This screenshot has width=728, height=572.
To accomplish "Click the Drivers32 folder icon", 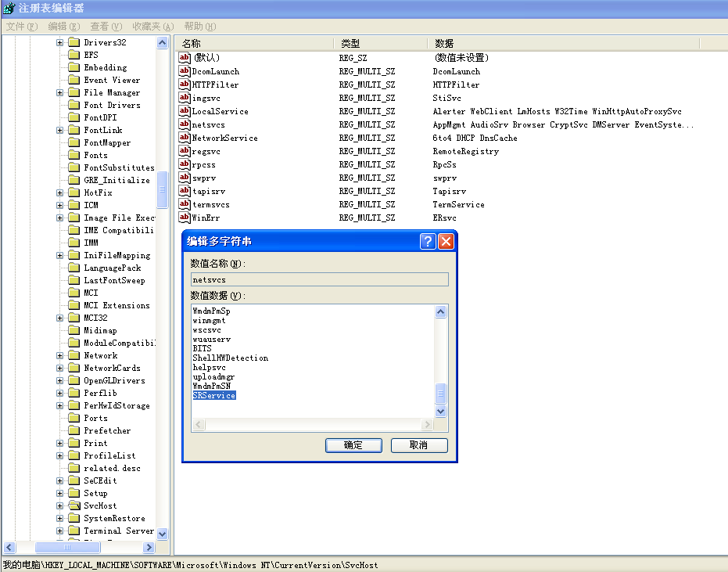I will [x=74, y=42].
